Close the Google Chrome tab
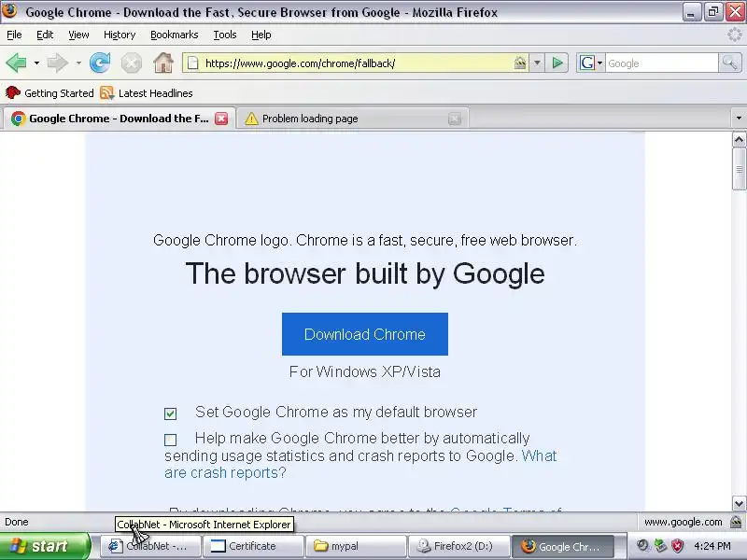The image size is (747, 560). [x=221, y=119]
